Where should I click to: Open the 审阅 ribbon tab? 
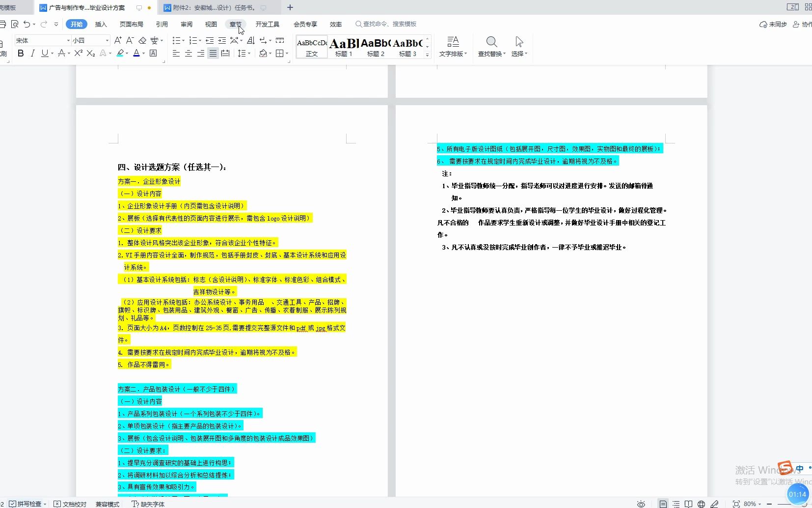[x=186, y=24]
